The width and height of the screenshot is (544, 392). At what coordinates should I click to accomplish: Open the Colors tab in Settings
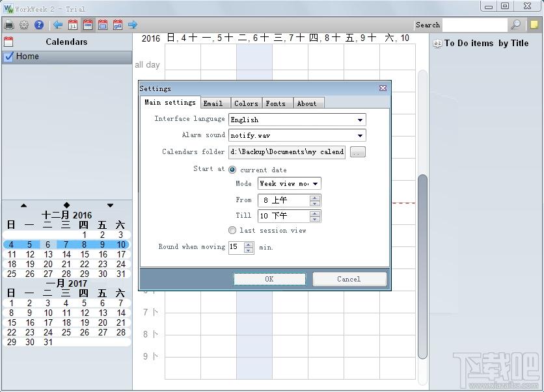coord(246,103)
